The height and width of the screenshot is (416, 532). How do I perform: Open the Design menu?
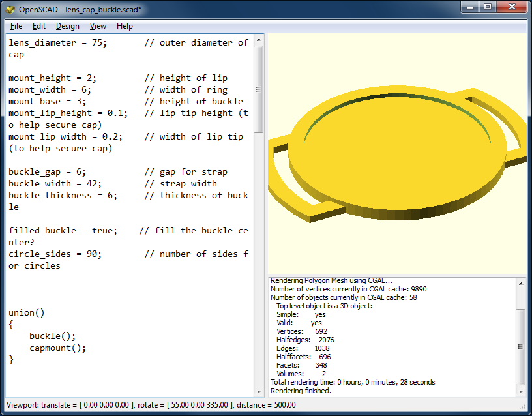point(68,26)
